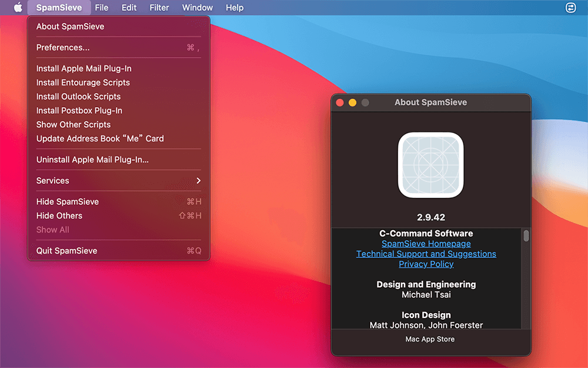
Task: Open the Edit menu
Action: click(x=129, y=8)
